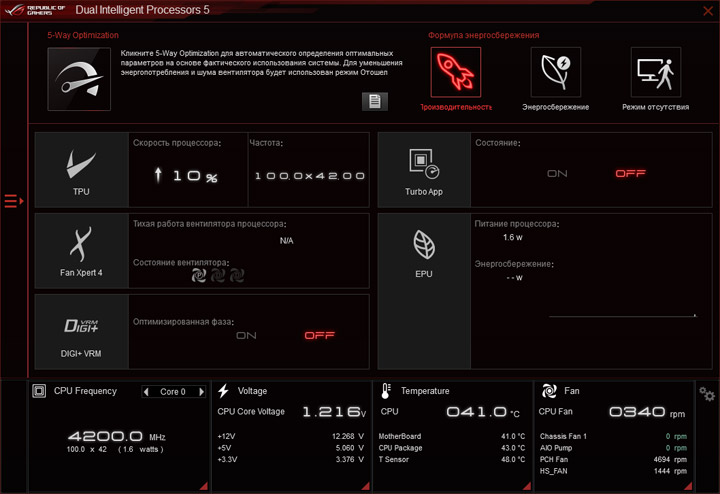Click the 5-Way Optimization heading

(83, 35)
